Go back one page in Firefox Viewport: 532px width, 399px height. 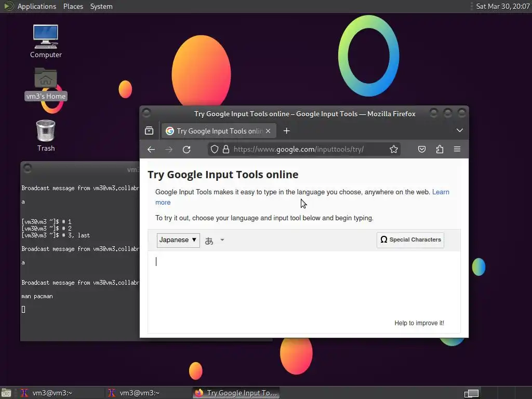pos(151,149)
